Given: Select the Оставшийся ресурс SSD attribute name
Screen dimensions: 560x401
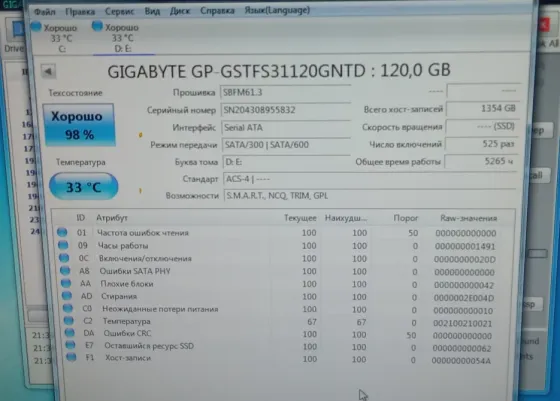Looking at the screenshot, I should click(149, 346).
